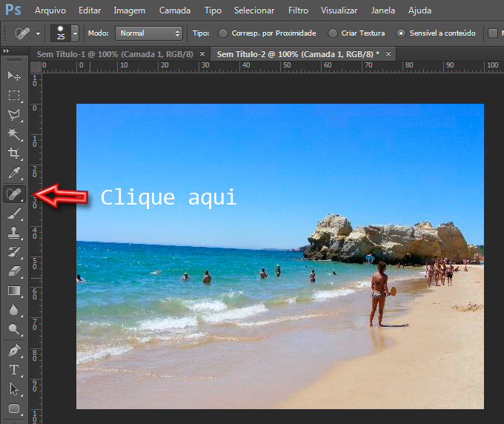Select the History Brush tool
Viewport: 504px width, 424px height.
pyautogui.click(x=14, y=252)
